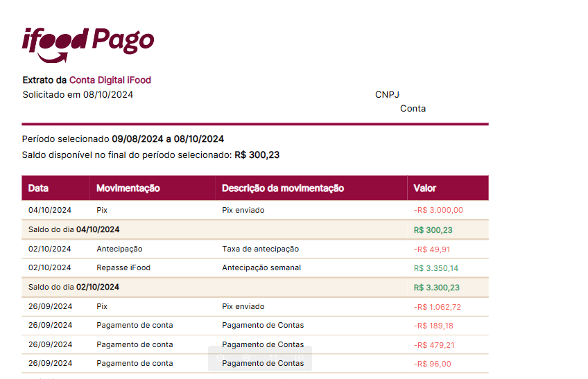Click the slideshow play icon in floating toolbar
Viewport: 588px width, 379px height.
[299, 358]
